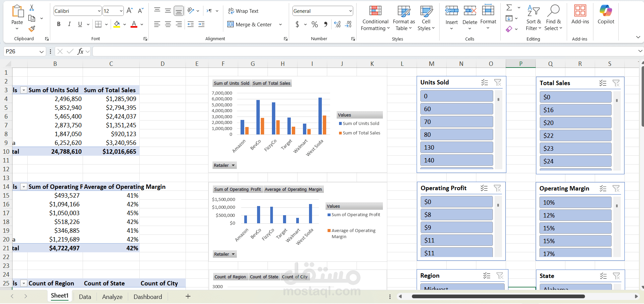Open Retailer filter on sales chart
The width and height of the screenshot is (644, 304).
[x=224, y=165]
